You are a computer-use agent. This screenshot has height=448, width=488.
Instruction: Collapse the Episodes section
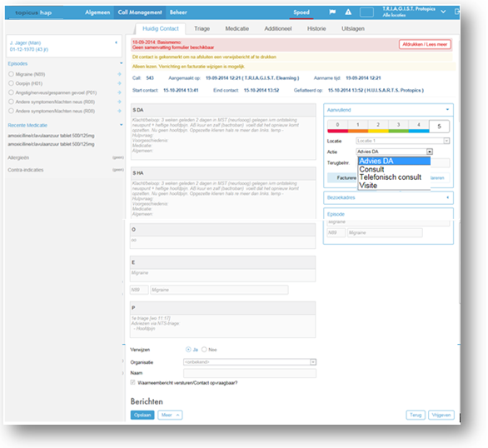(121, 63)
